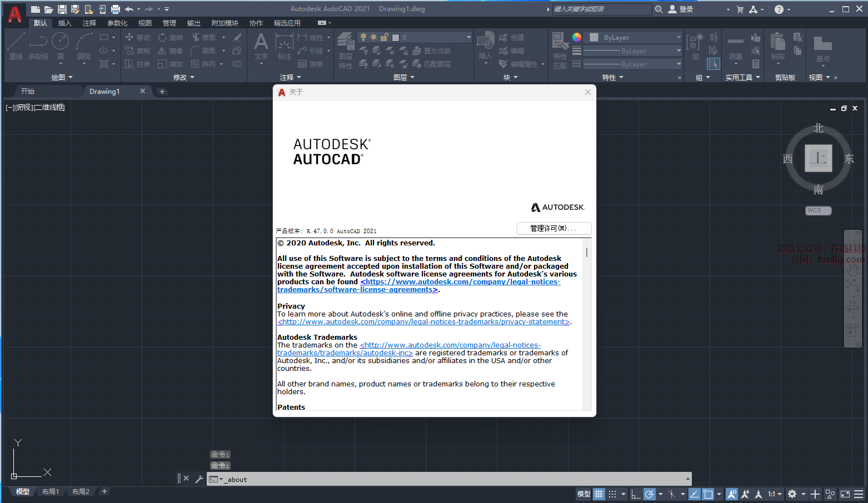Image resolution: width=868 pixels, height=503 pixels.
Task: Toggle polar tracking in status bar
Action: click(649, 494)
